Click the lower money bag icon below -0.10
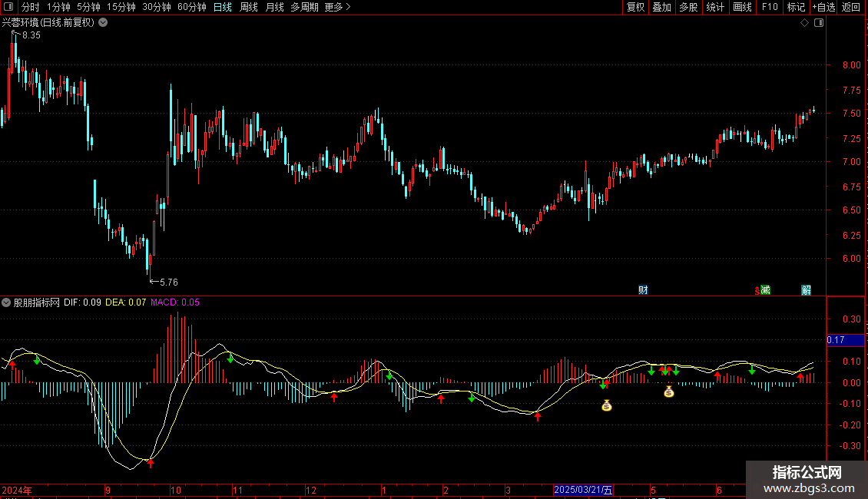The height and width of the screenshot is (499, 868). click(x=607, y=405)
